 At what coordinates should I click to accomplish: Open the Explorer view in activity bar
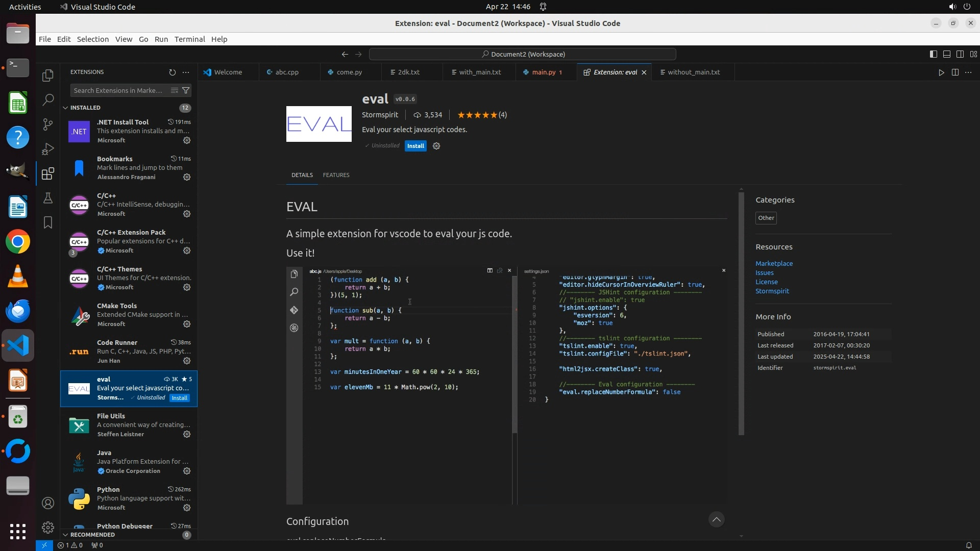48,76
